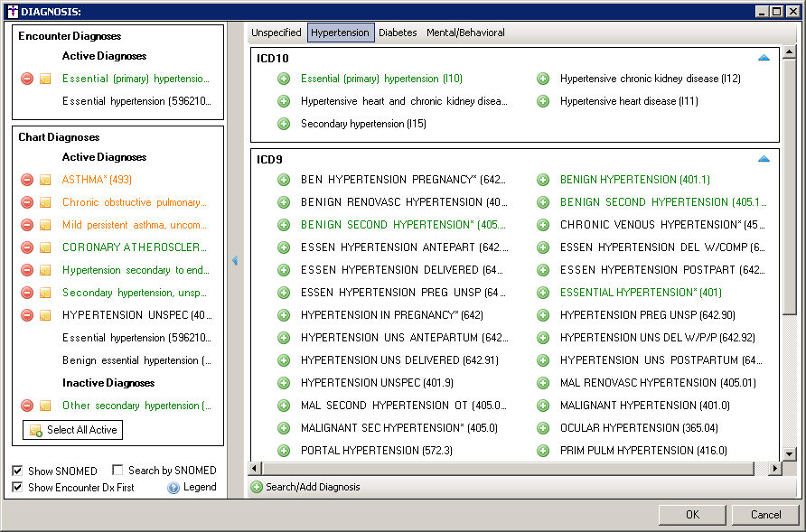The height and width of the screenshot is (532, 806).
Task: Collapse the ICD9 section
Action: pyautogui.click(x=764, y=159)
